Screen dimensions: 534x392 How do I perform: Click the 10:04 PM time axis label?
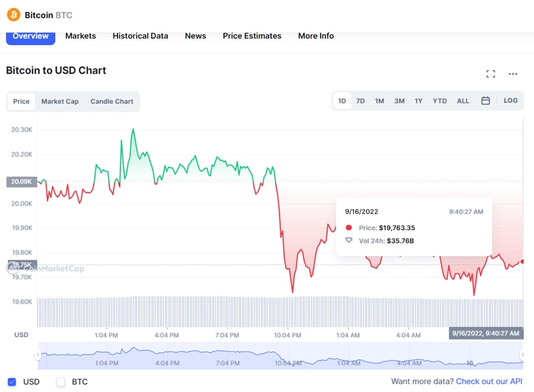288,335
